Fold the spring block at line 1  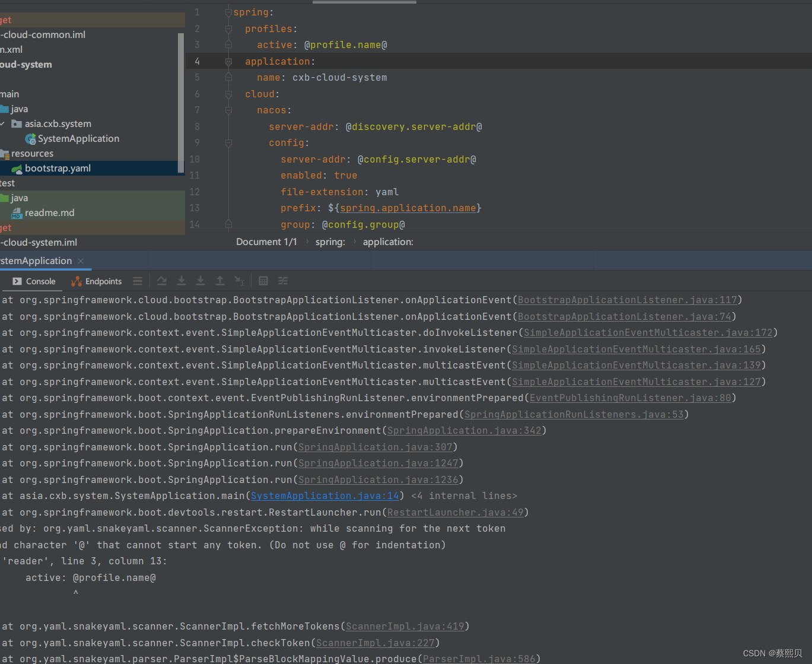tap(228, 12)
